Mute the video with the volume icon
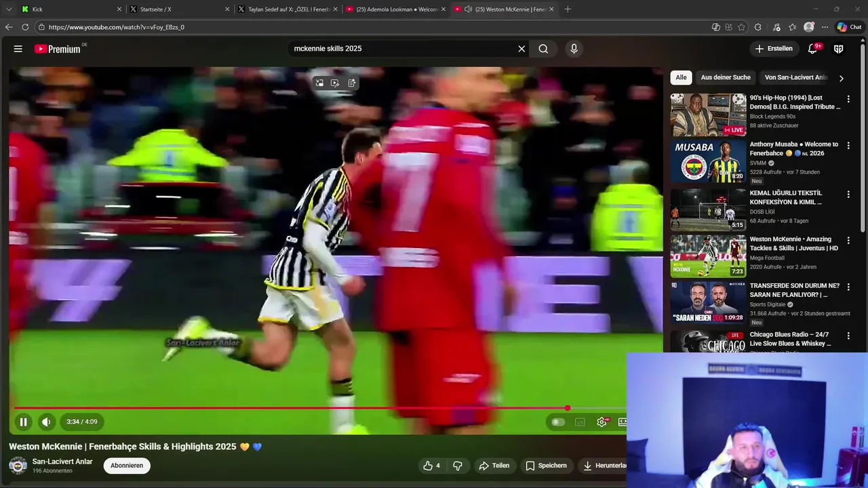 tap(46, 422)
